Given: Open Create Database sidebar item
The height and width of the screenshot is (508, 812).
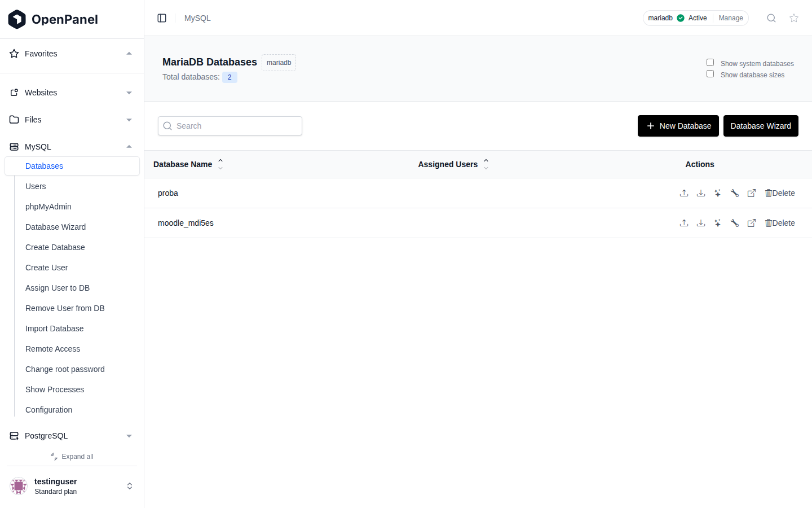Looking at the screenshot, I should (x=55, y=247).
